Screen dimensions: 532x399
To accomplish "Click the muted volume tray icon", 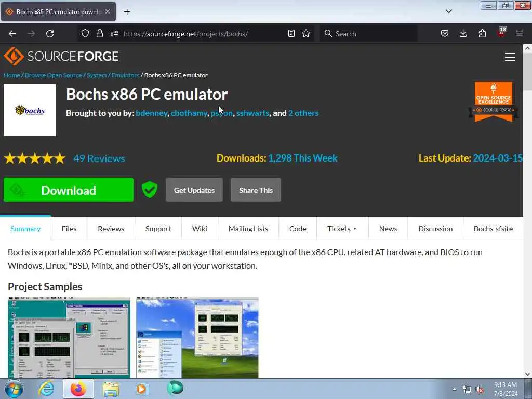I will [x=480, y=390].
